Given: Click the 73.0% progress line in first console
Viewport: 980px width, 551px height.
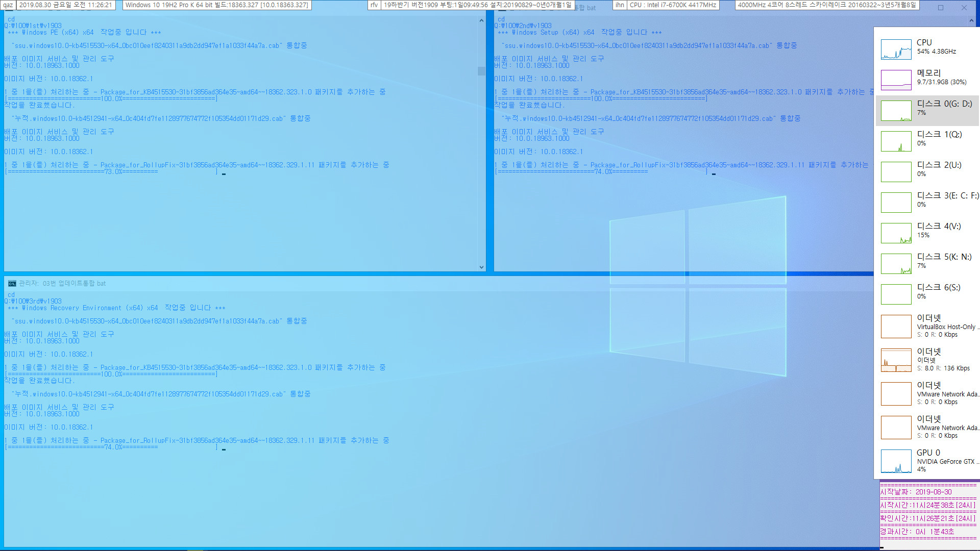Looking at the screenshot, I should point(111,172).
